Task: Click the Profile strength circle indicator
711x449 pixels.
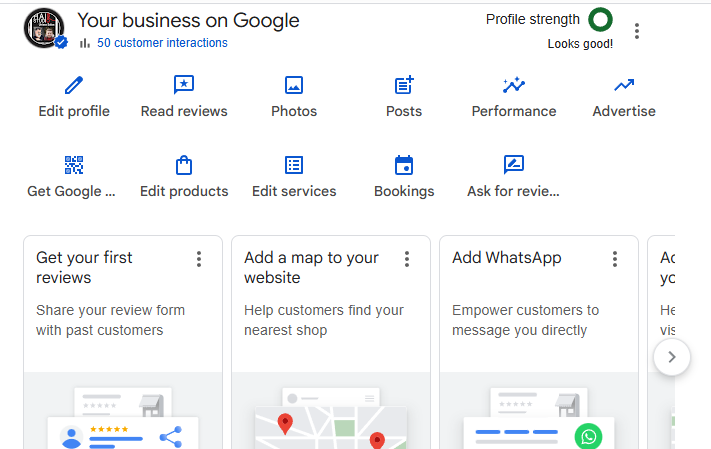Action: 600,19
